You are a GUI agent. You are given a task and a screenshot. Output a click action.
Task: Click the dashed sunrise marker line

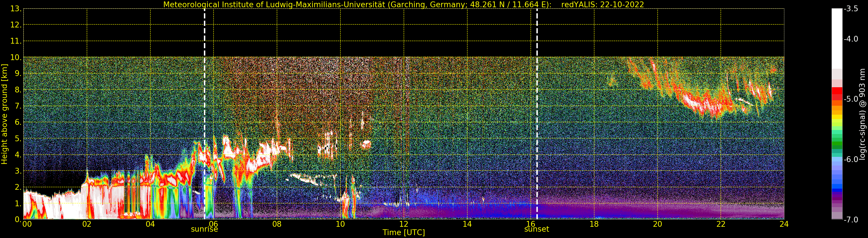point(204,114)
